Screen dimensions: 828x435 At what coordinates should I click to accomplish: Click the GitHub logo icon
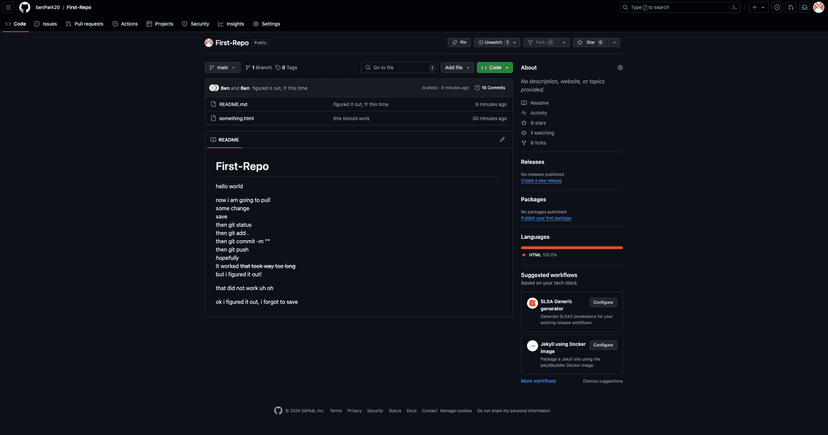(x=25, y=7)
